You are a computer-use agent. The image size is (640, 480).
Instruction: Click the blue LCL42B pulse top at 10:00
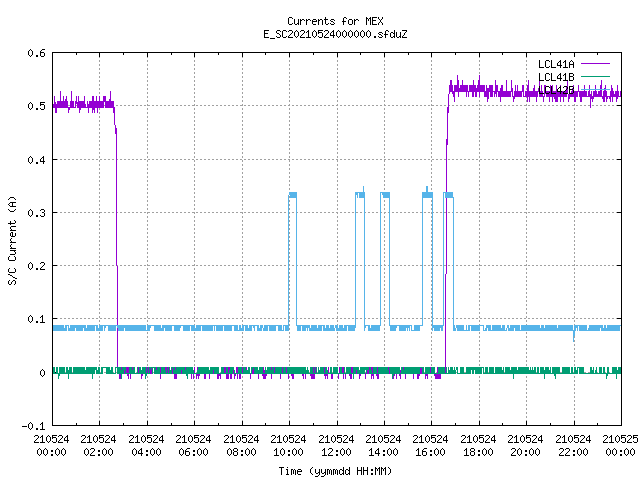pos(293,195)
